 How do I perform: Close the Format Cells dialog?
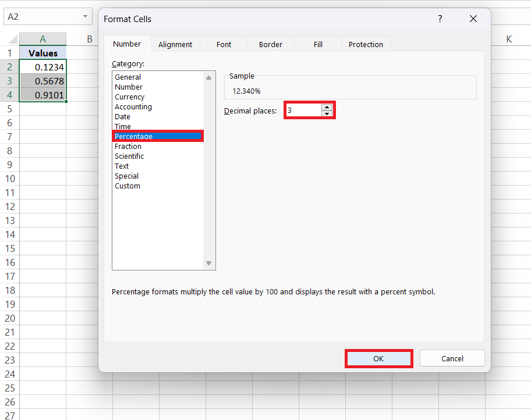click(473, 19)
